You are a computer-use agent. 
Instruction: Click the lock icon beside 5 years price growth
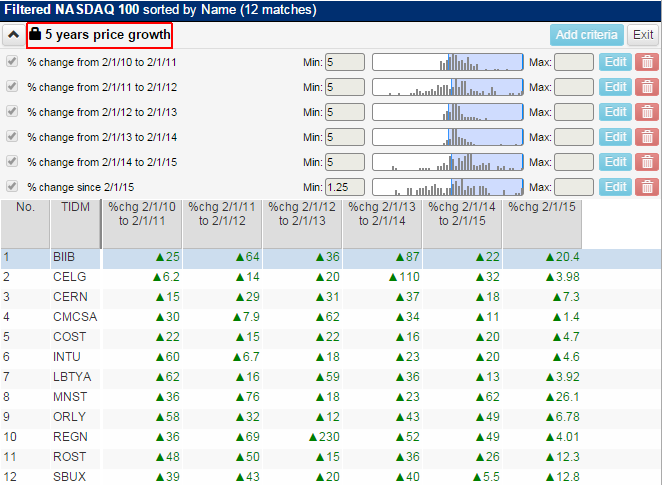tap(35, 34)
